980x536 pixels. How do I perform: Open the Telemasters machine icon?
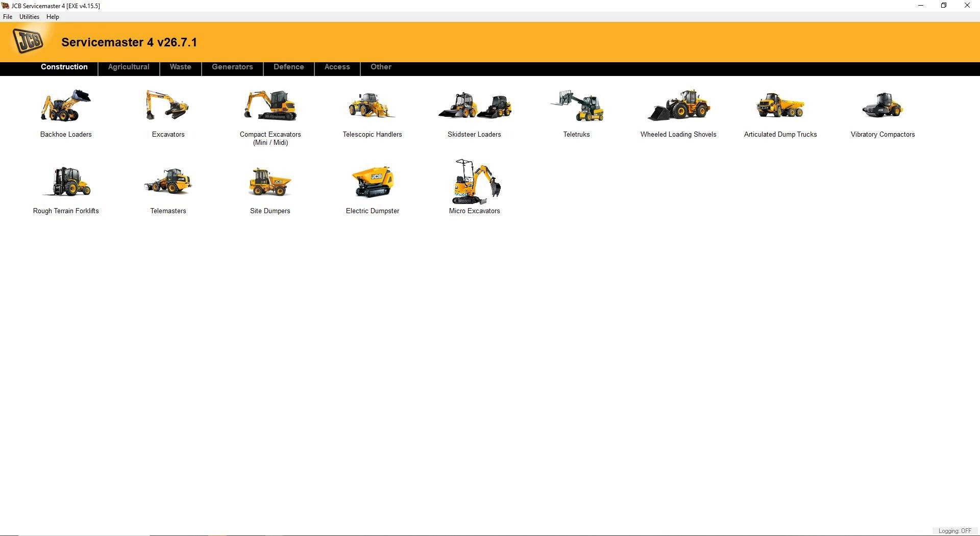point(168,182)
